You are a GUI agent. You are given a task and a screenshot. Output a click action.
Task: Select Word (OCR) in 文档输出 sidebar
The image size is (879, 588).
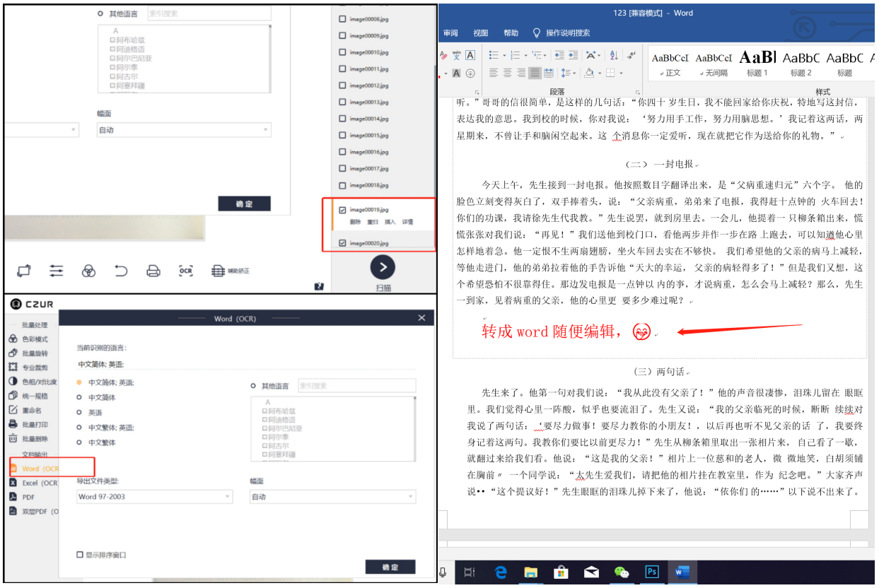(34, 468)
